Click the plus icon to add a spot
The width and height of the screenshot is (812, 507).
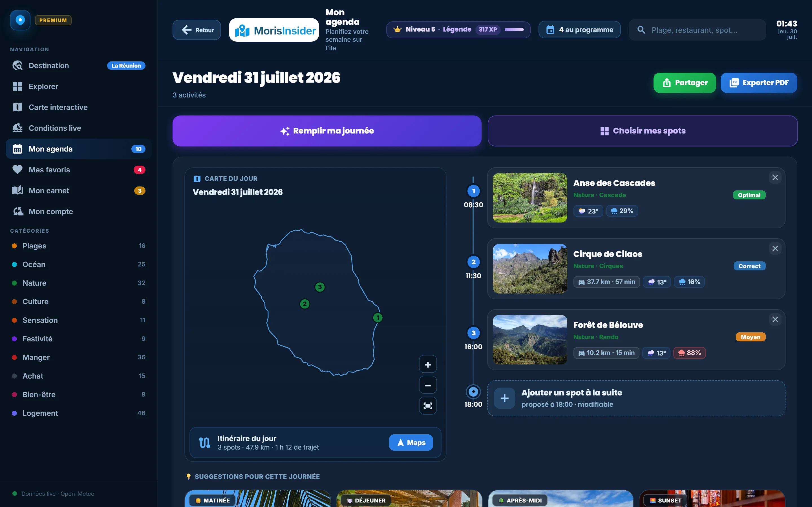(x=504, y=398)
